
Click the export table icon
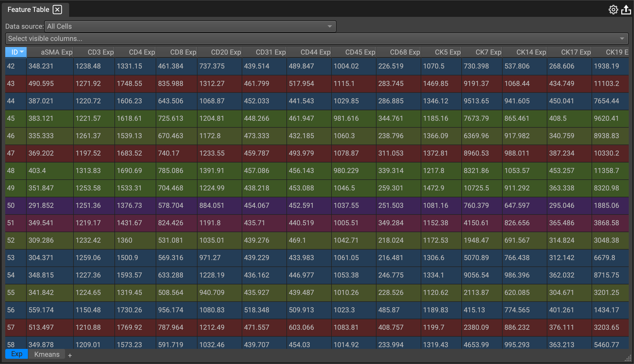626,10
